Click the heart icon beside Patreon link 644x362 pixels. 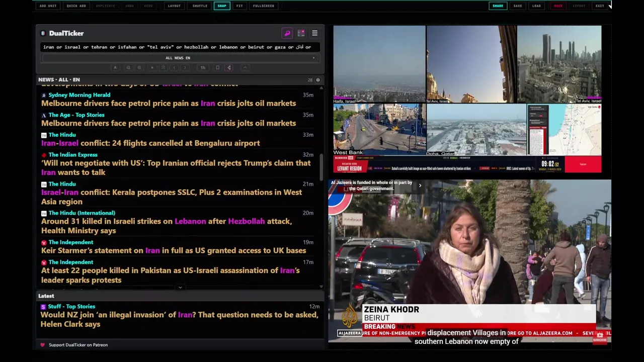[x=42, y=345]
